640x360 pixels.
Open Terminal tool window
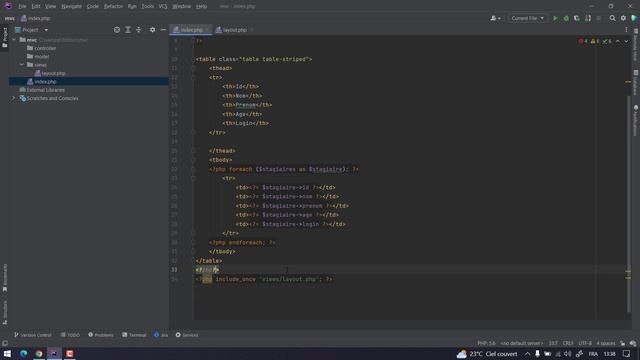(x=134, y=335)
